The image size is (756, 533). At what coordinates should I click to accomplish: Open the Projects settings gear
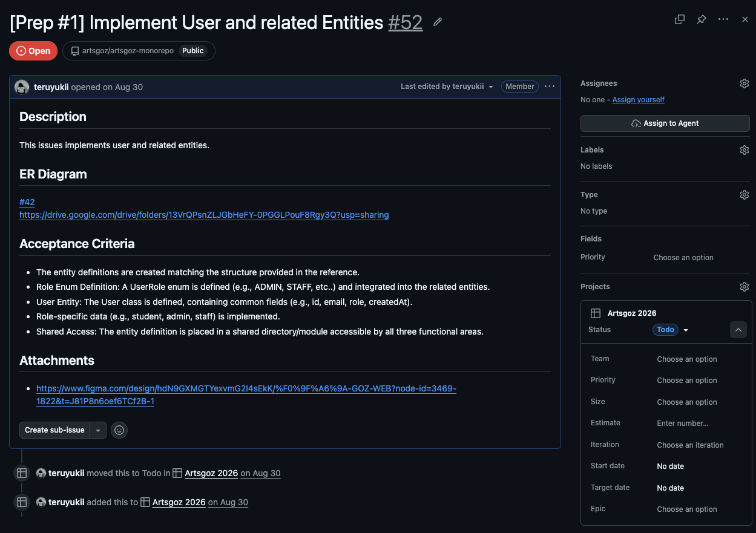(x=744, y=287)
